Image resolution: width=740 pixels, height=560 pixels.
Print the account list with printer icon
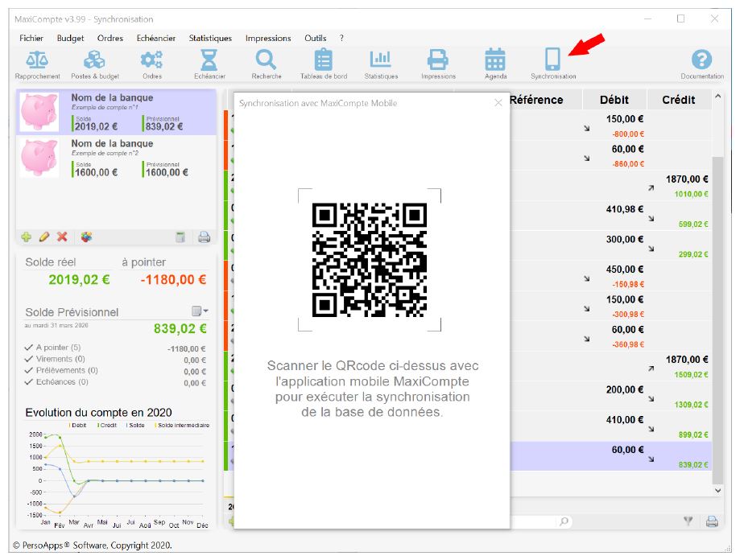(204, 237)
